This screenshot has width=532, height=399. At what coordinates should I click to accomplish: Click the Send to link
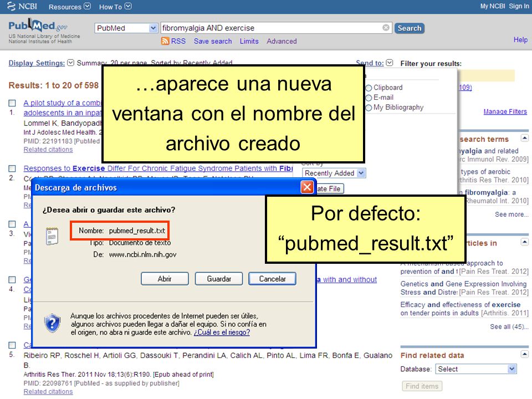tap(370, 63)
